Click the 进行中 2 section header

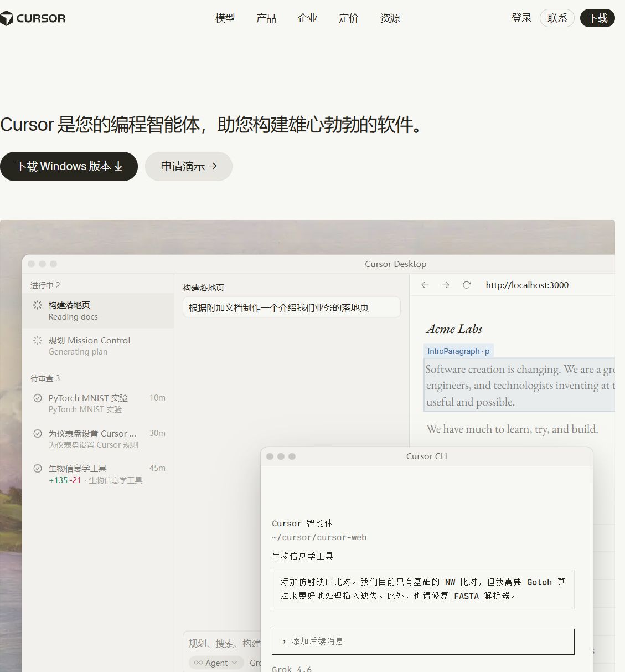(x=45, y=285)
